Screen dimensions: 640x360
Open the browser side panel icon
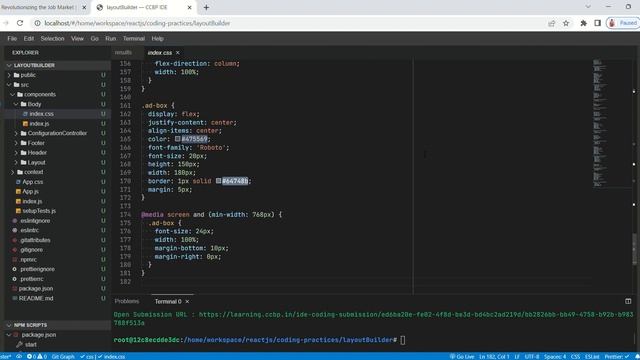(598, 23)
